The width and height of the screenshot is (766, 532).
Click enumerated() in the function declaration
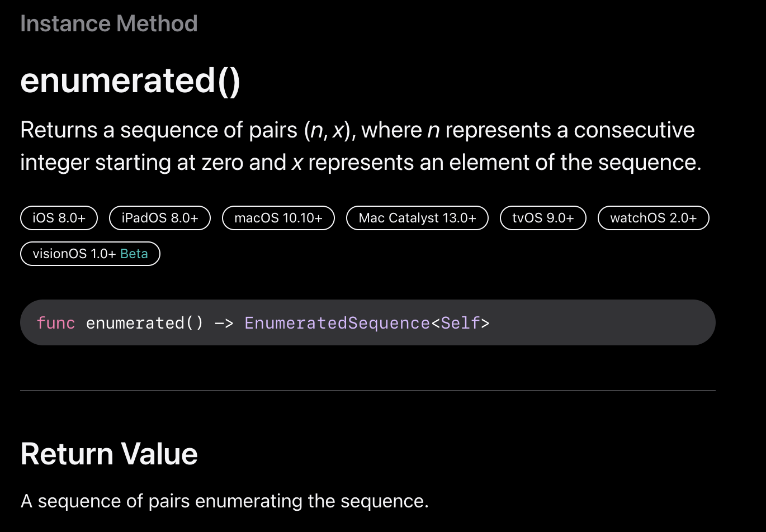point(145,323)
